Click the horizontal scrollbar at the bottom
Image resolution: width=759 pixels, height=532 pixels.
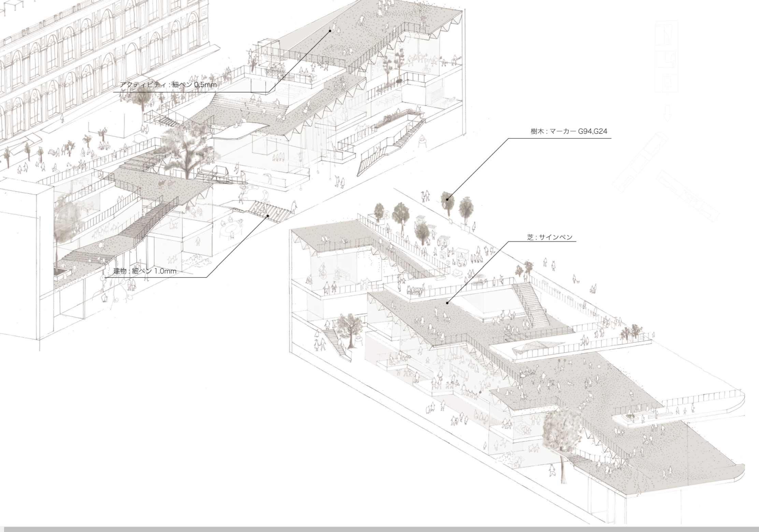click(379, 529)
